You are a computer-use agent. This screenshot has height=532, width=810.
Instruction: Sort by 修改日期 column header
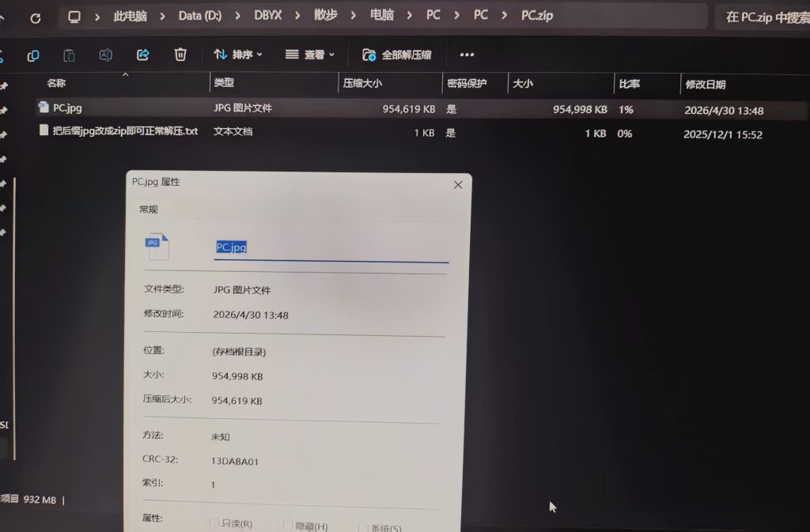pyautogui.click(x=705, y=85)
